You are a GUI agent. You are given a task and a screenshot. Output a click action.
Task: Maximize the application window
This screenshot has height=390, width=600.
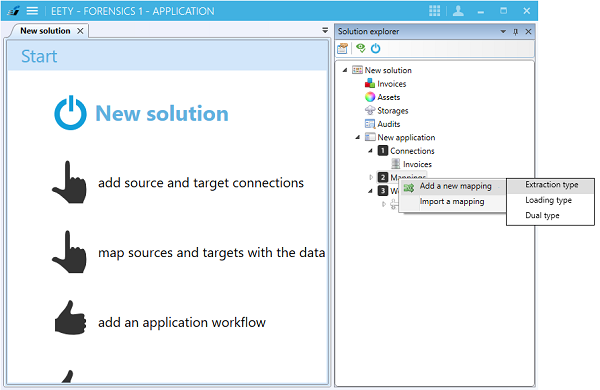tap(504, 11)
